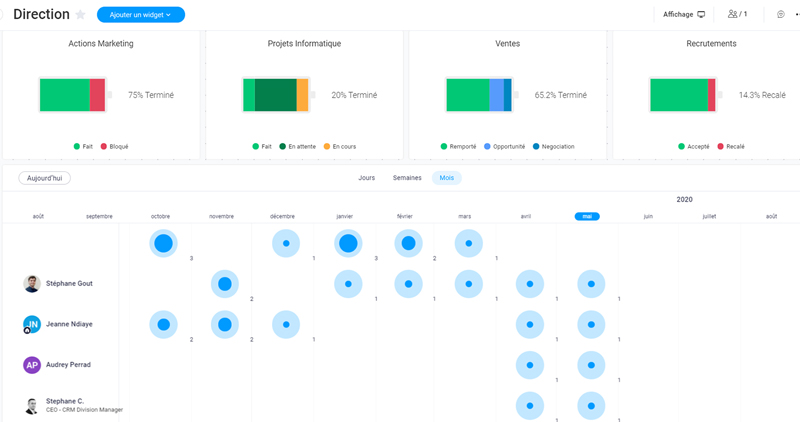The width and height of the screenshot is (800, 422).
Task: Toggle Fait legend in Actions Marketing
Action: 83,146
